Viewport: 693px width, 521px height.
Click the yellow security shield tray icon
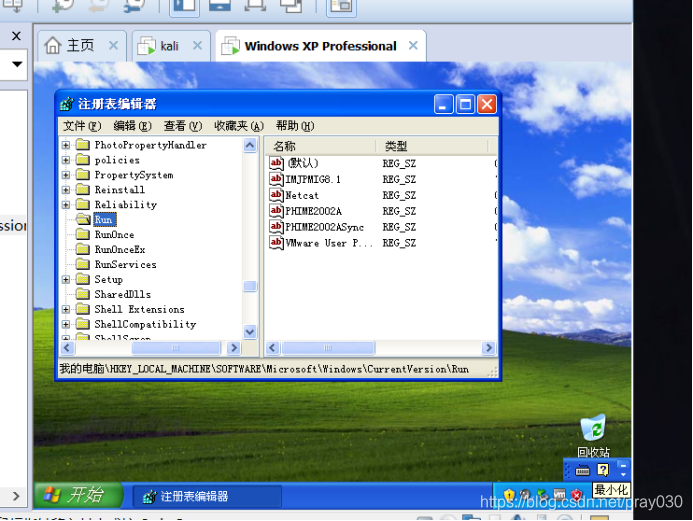point(509,495)
